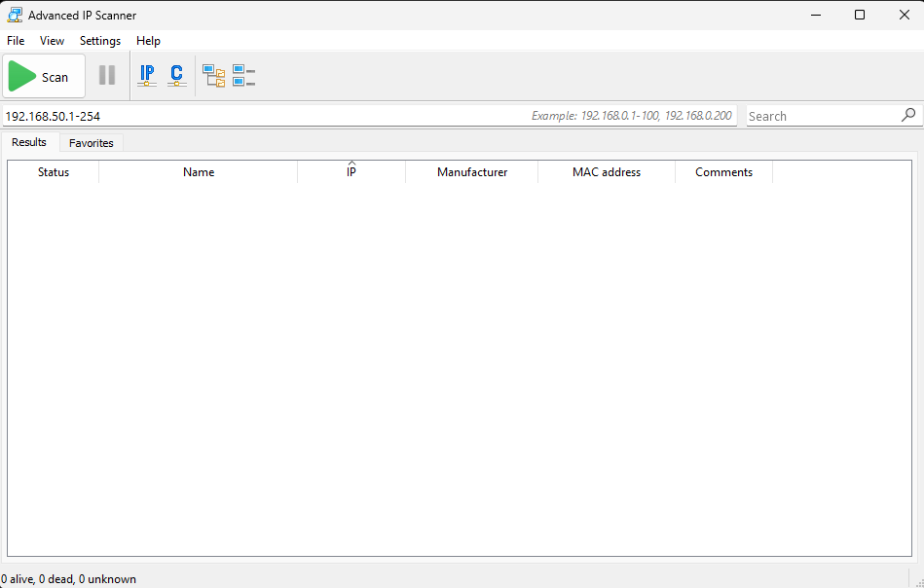Maximize the Advanced IP Scanner window
This screenshot has height=588, width=924.
tap(860, 16)
